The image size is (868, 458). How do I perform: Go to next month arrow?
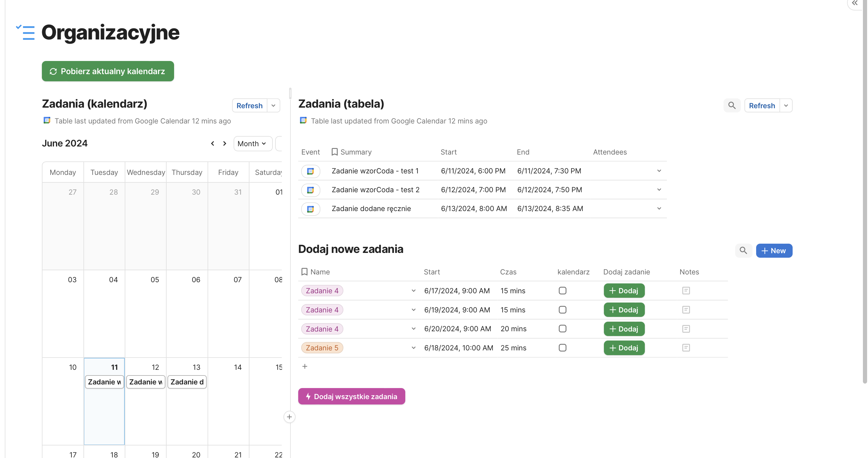tap(225, 143)
